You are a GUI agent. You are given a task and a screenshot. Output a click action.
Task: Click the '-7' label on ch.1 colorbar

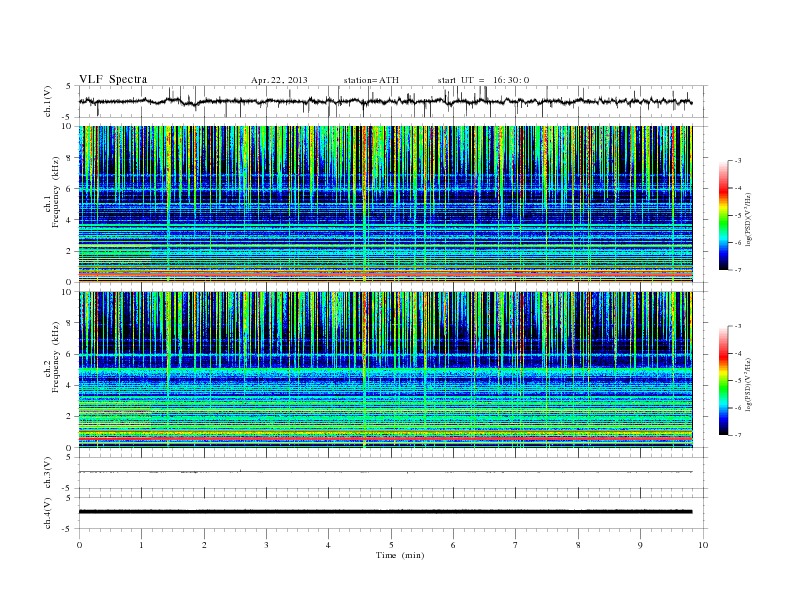tap(737, 270)
